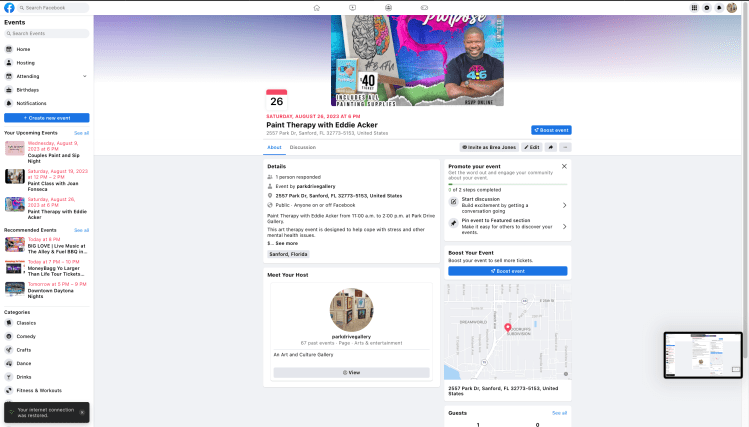The height and width of the screenshot is (427, 749).
Task: Select the About tab
Action: (x=274, y=147)
